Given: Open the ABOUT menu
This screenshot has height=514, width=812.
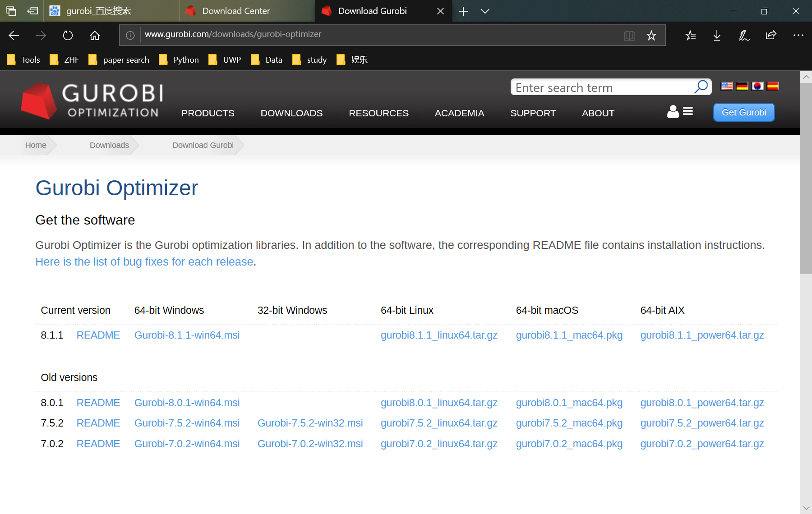Looking at the screenshot, I should point(598,113).
